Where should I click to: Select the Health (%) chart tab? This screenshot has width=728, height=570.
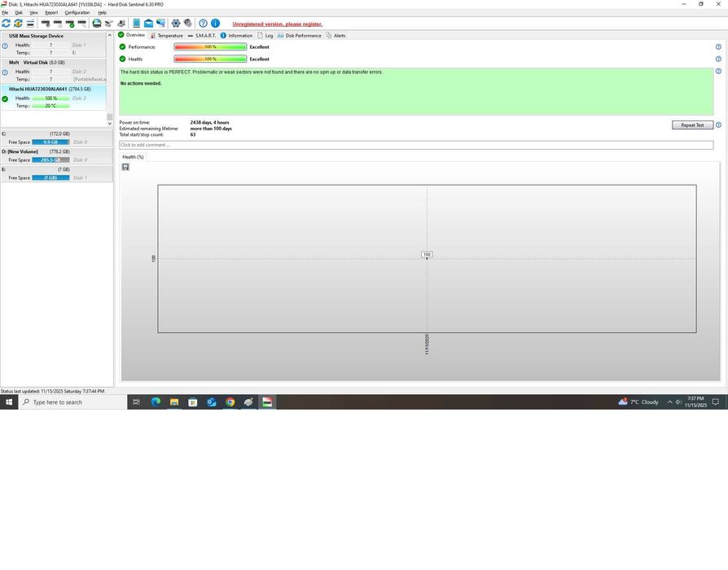tap(133, 157)
